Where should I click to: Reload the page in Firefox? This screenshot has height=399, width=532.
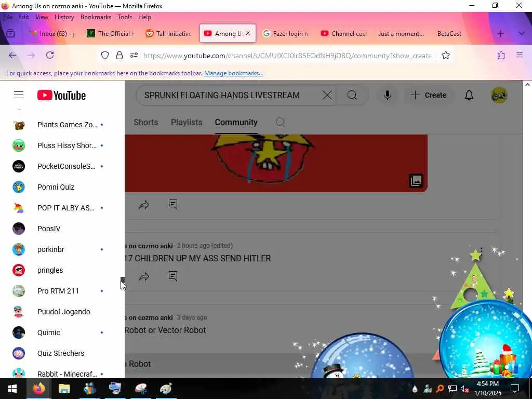(50, 55)
